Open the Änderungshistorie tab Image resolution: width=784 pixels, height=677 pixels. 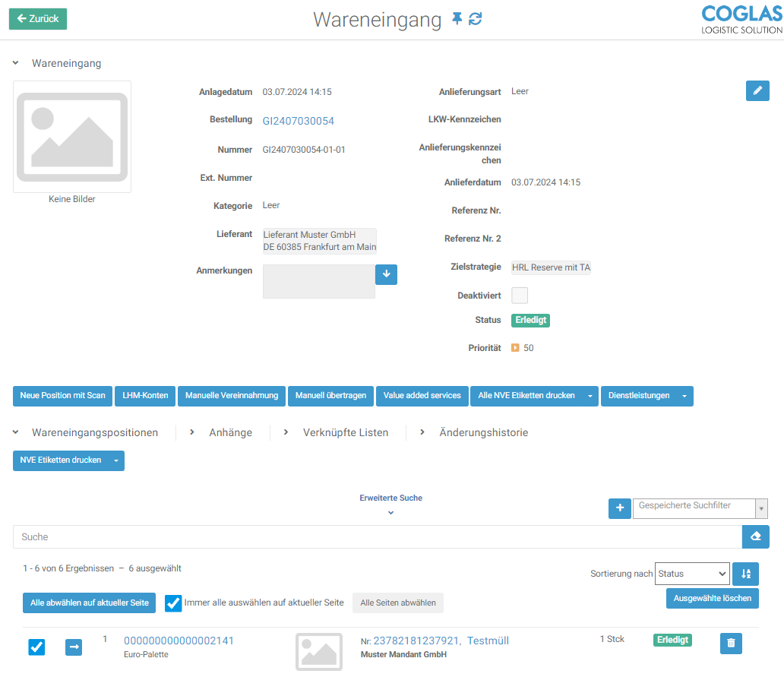tap(483, 432)
